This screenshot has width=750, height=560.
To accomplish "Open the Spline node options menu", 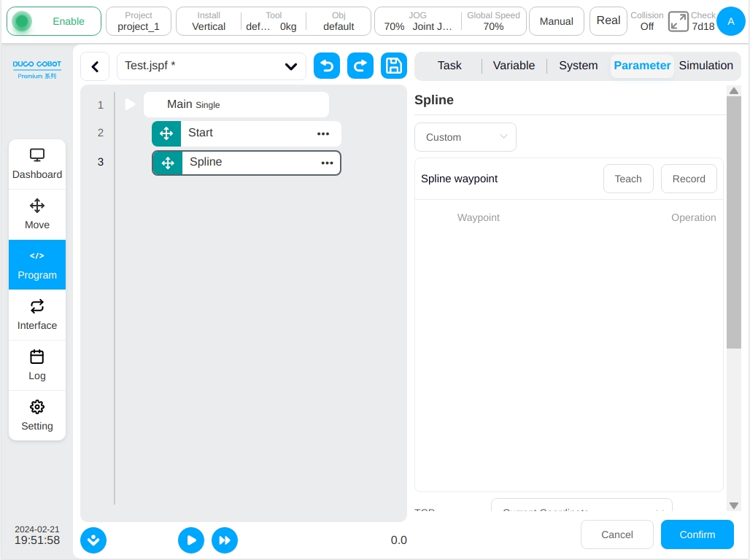I will [327, 163].
